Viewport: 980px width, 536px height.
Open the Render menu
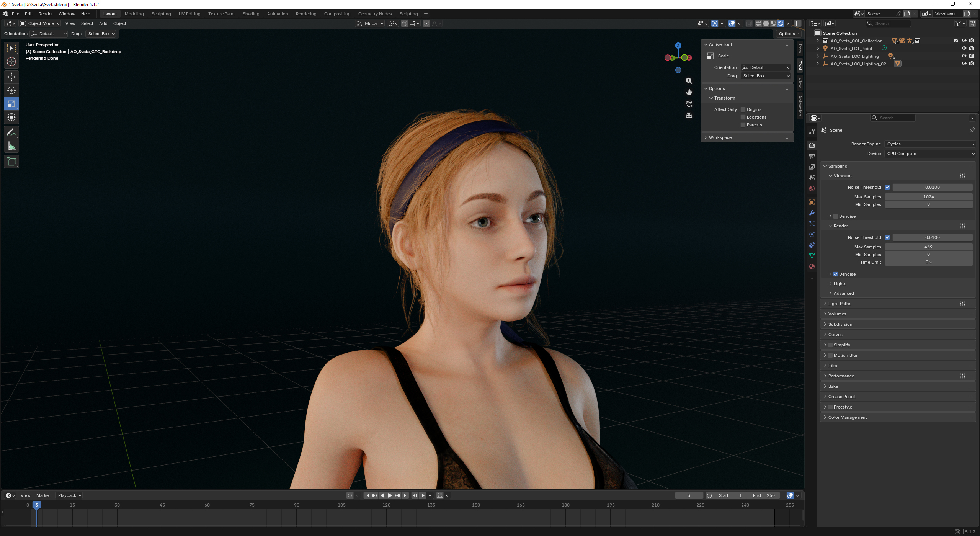pos(46,14)
